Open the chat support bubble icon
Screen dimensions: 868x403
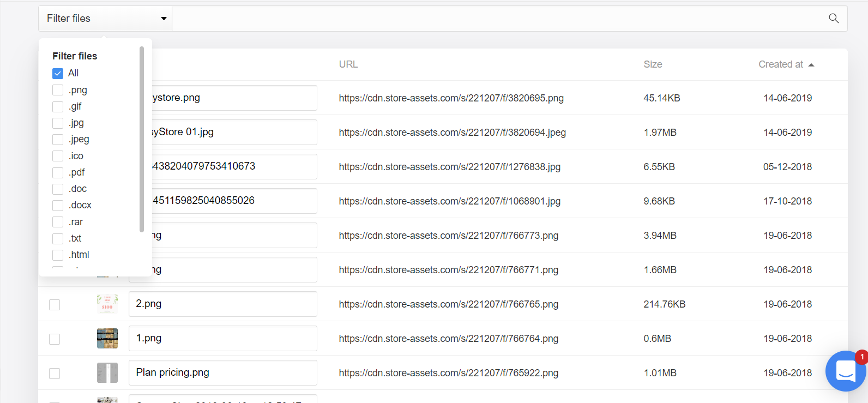[x=846, y=371]
